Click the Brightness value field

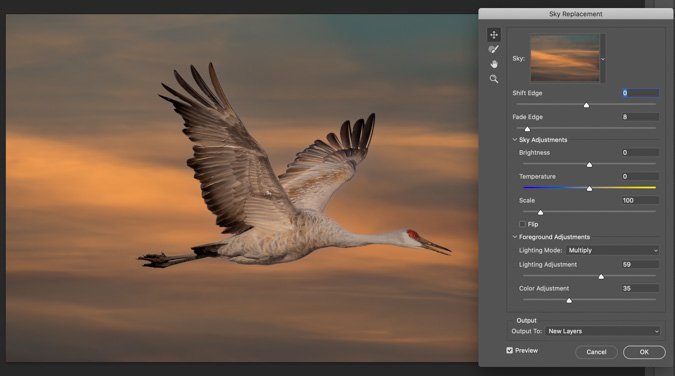tap(640, 152)
